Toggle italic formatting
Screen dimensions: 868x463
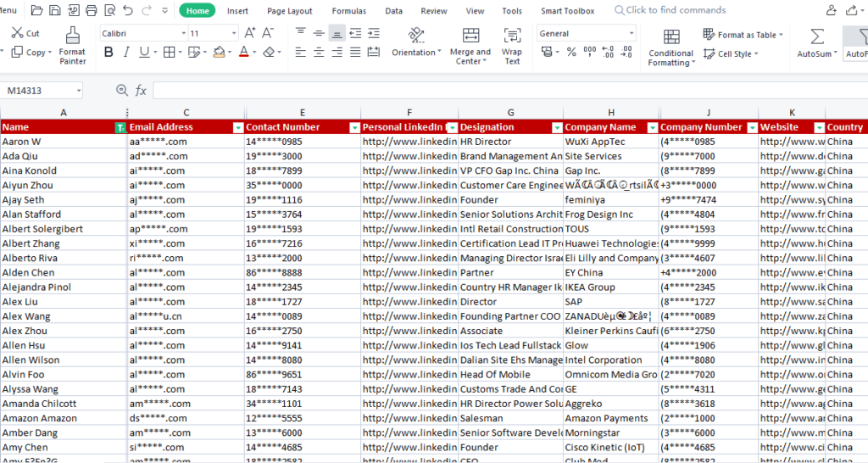coord(126,52)
